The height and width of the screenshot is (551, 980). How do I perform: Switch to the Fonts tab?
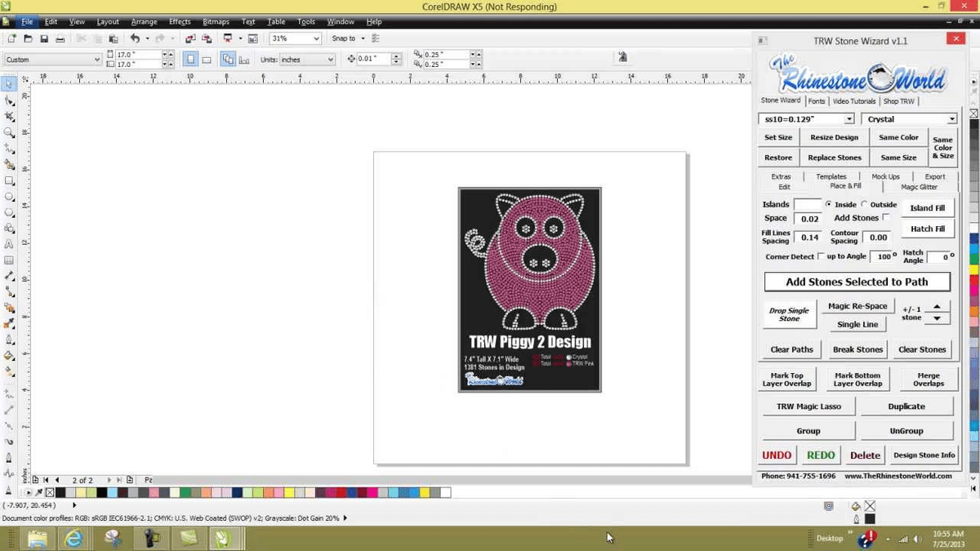tap(817, 100)
